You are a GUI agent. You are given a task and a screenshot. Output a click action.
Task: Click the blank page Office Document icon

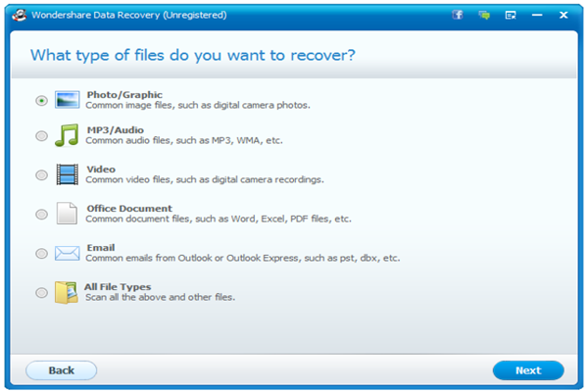[67, 213]
